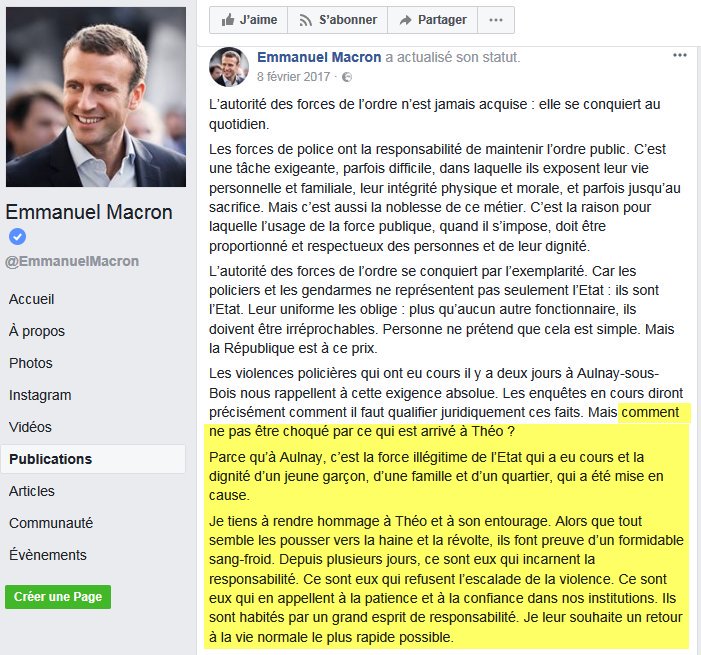Screen dimensions: 701x655
Task: Open the page more-options ellipsis menu
Action: point(496,19)
